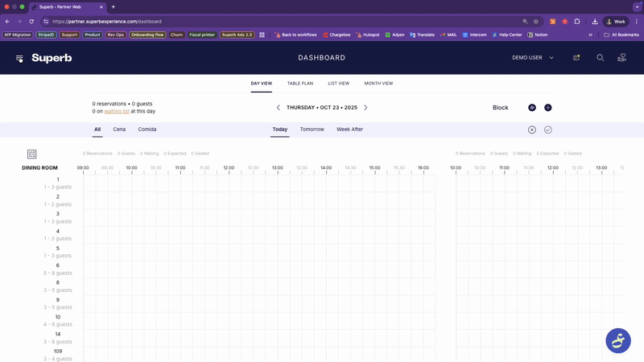Switch to TABLE PLAN tab
The width and height of the screenshot is (644, 362).
click(299, 84)
